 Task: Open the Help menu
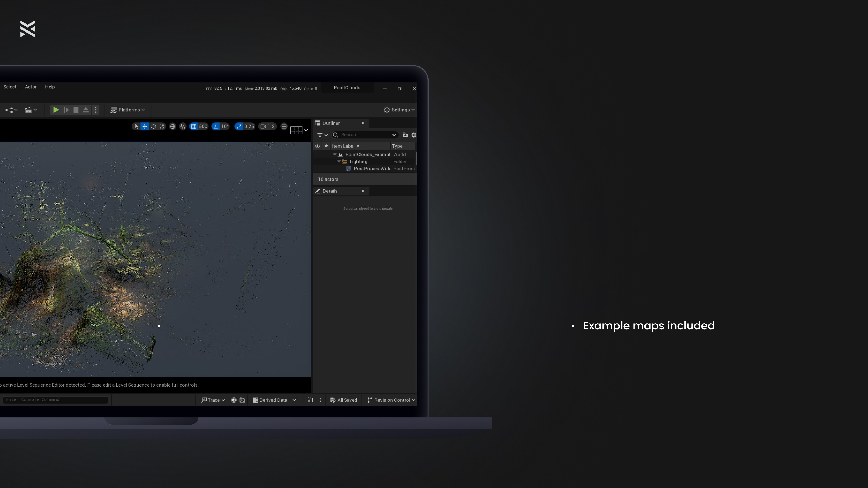coord(50,87)
